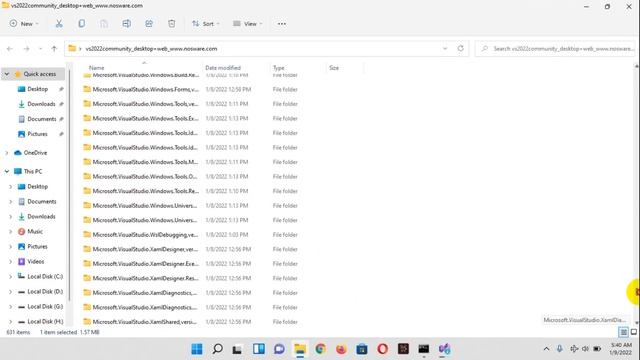This screenshot has height=360, width=640.
Task: Go up one folder level arrow
Action: 54,49
